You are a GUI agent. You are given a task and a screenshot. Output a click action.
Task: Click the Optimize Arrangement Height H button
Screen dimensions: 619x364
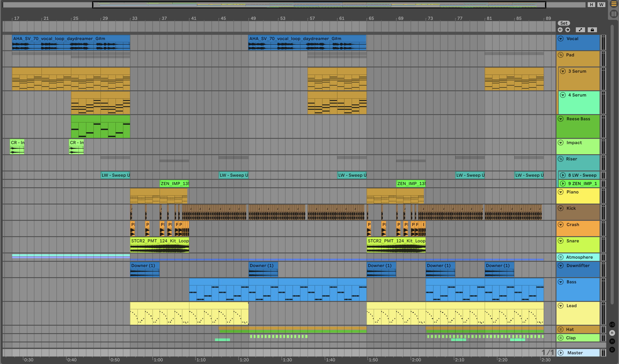pyautogui.click(x=591, y=4)
